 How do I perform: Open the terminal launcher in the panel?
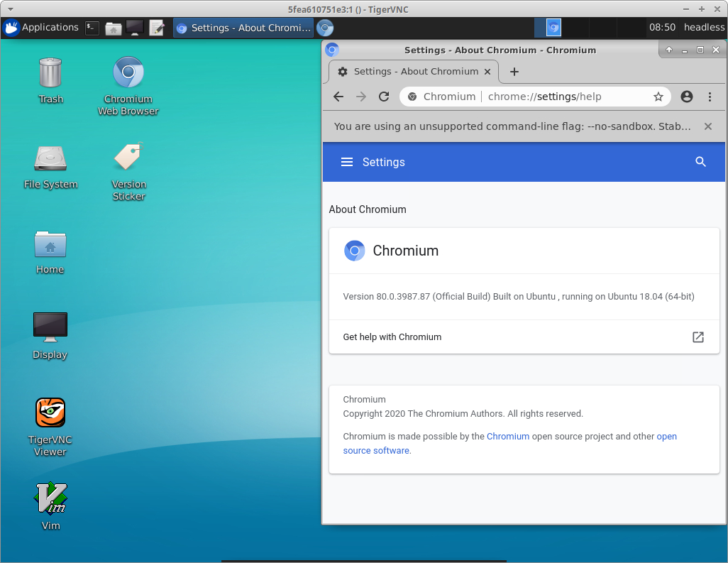click(92, 28)
